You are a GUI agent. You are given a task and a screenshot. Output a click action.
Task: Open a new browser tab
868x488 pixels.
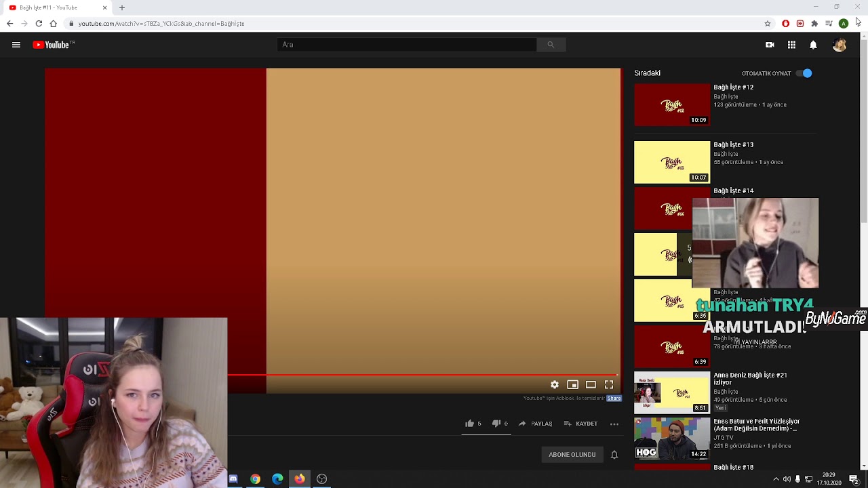122,7
